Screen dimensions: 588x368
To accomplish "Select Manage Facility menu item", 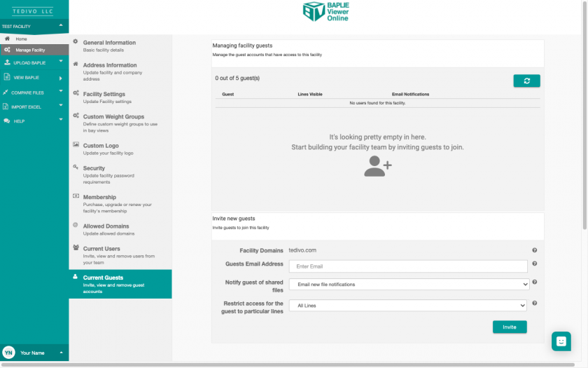I will point(34,50).
